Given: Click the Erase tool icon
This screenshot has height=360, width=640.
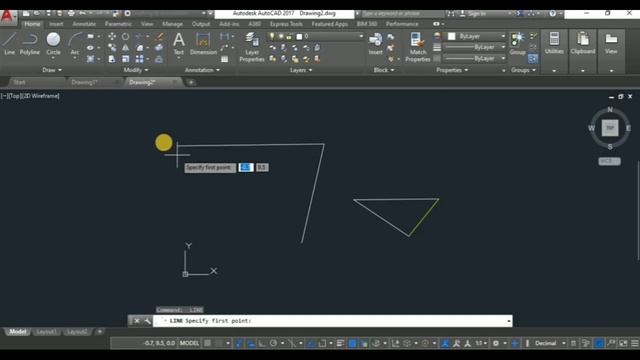Looking at the screenshot, I should pos(160,37).
